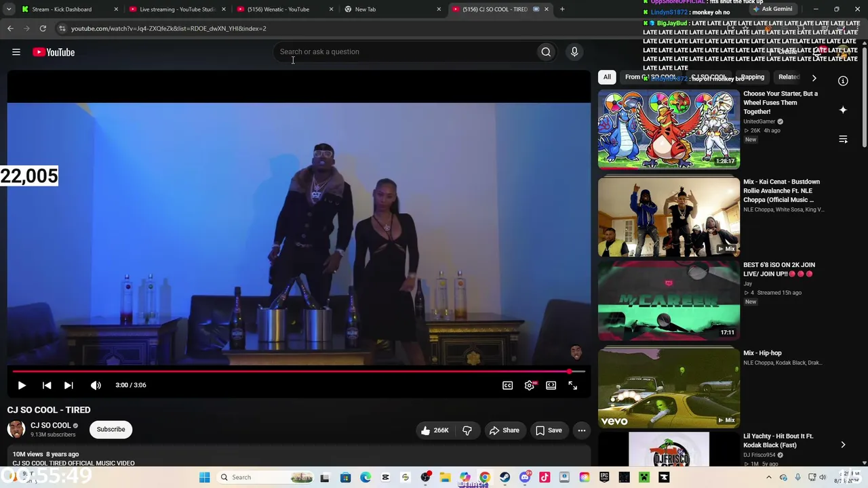Open the Windows Start menu

[204, 477]
